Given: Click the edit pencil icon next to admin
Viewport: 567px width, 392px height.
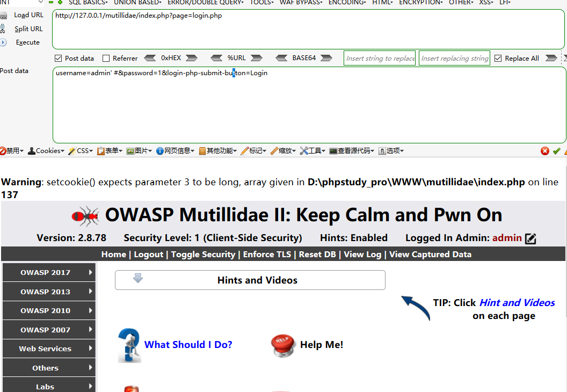Looking at the screenshot, I should 530,238.
